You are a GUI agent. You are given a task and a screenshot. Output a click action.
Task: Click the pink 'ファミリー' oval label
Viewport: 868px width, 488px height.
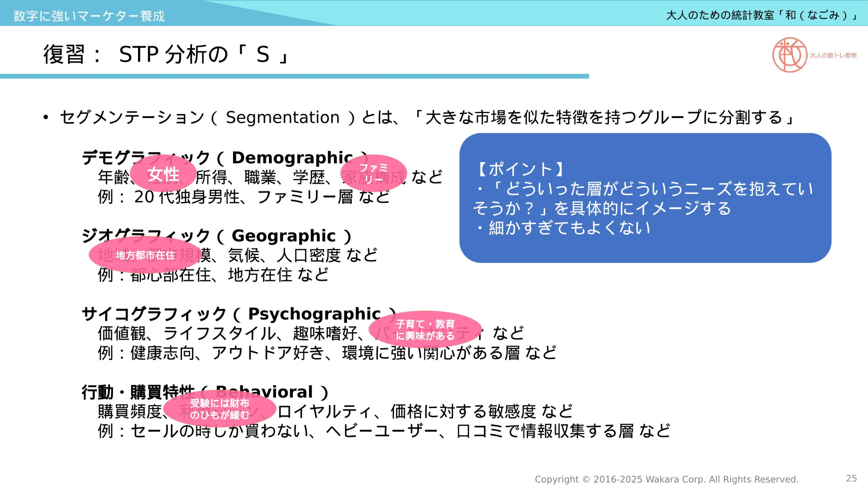[x=374, y=173]
